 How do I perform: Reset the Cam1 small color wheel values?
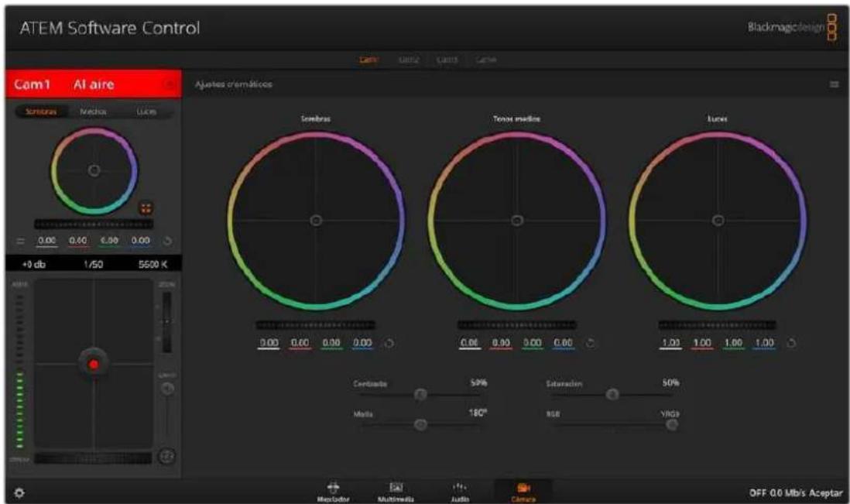click(167, 242)
